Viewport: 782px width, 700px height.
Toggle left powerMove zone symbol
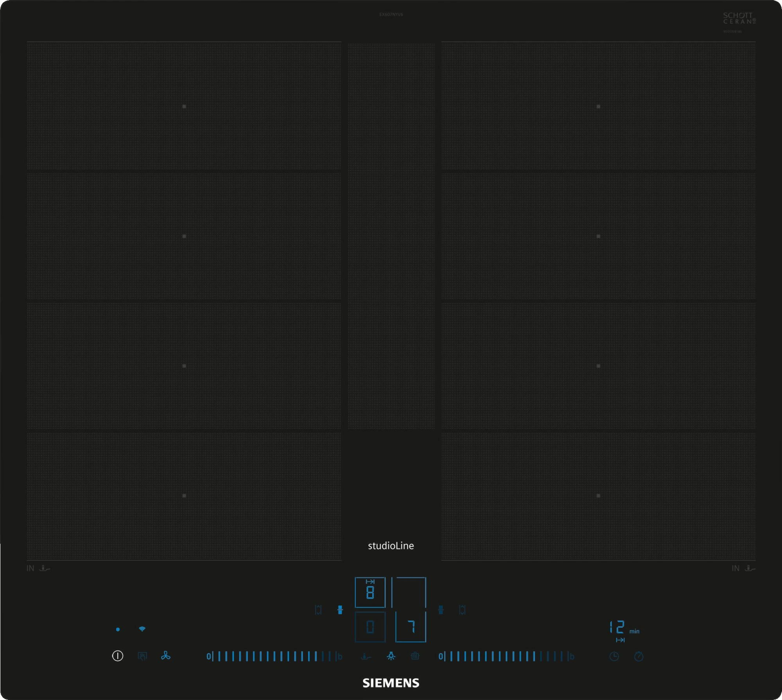tap(318, 610)
